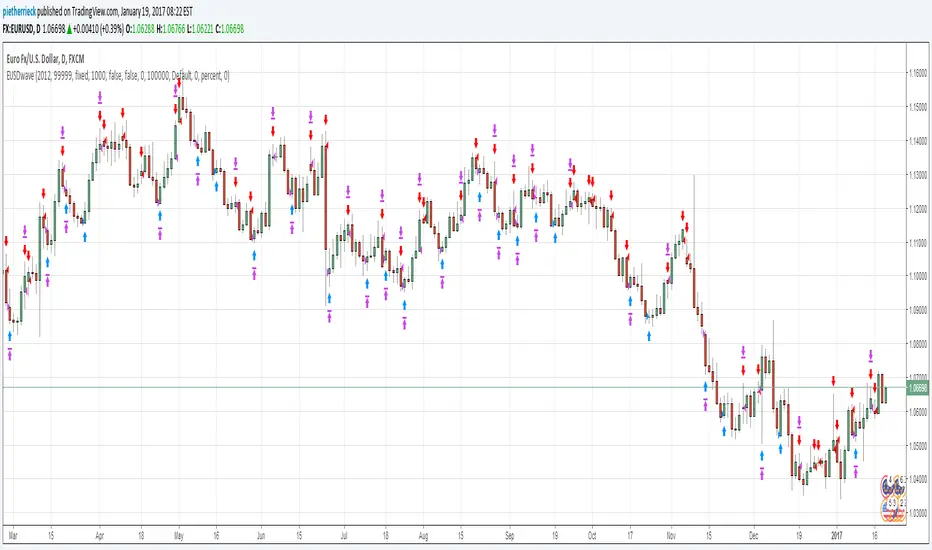
Task: Click the H:1.06766 high value
Action: point(171,29)
